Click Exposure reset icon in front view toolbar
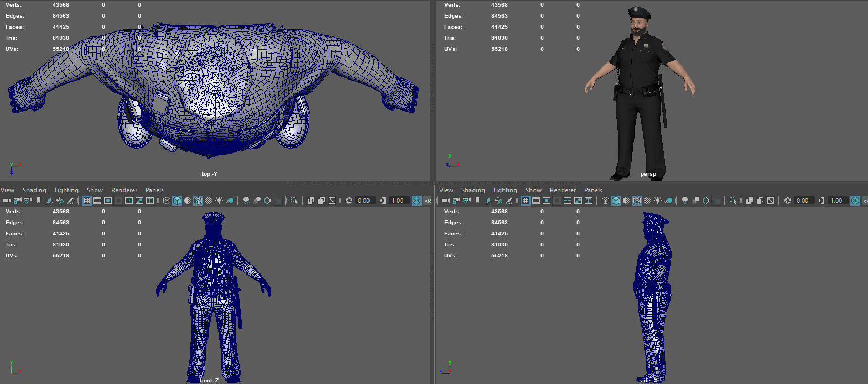This screenshot has width=868, height=384. point(349,201)
